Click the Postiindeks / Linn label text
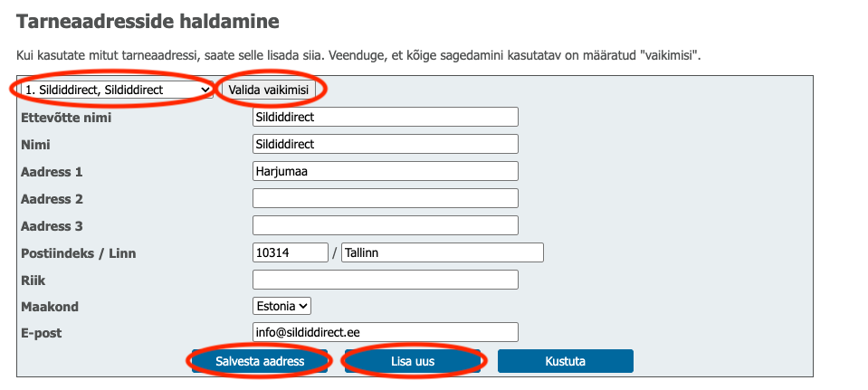Viewport: 868px width, 390px height. 78,252
